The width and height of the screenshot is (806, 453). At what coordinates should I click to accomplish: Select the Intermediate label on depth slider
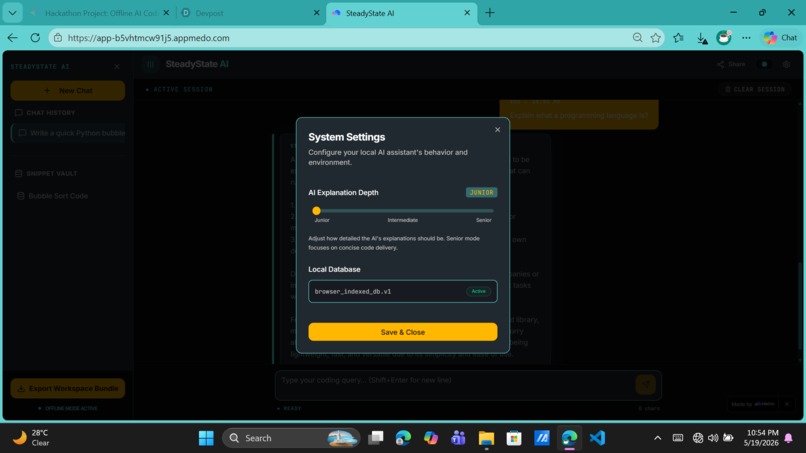point(402,220)
